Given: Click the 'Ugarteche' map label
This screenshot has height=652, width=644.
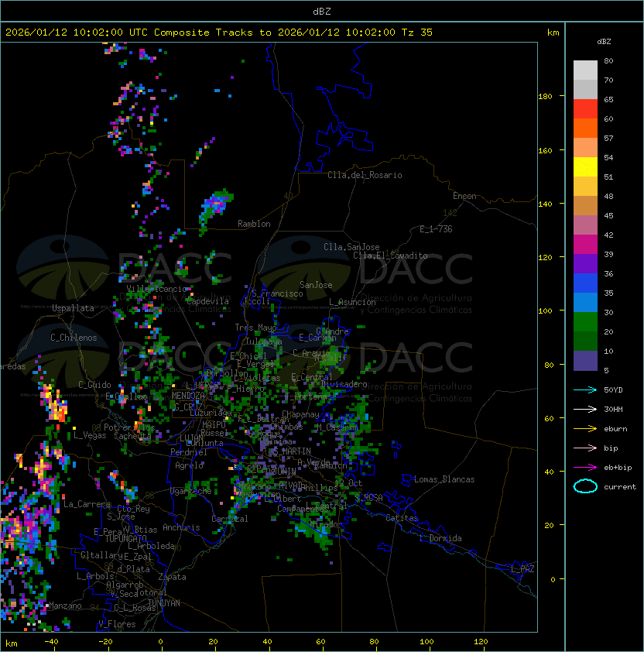Looking at the screenshot, I should (x=191, y=491).
